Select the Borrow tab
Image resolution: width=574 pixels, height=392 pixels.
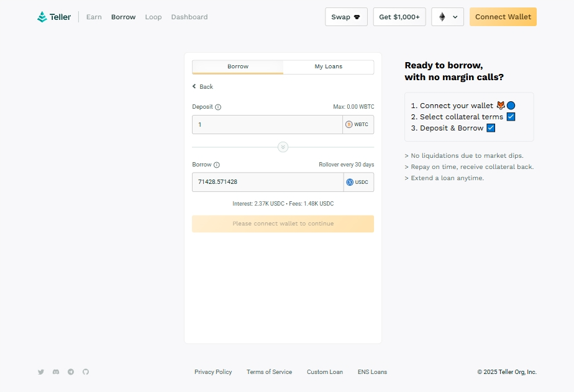tap(237, 66)
